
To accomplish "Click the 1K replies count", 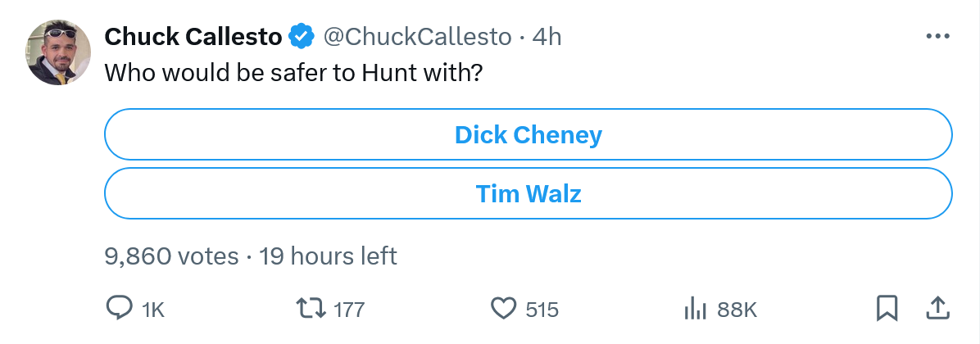I will 153,310.
